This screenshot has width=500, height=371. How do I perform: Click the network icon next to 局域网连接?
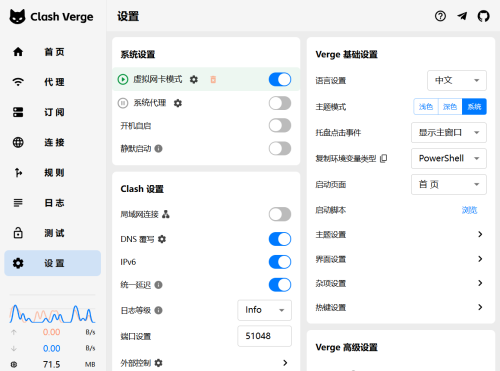166,214
